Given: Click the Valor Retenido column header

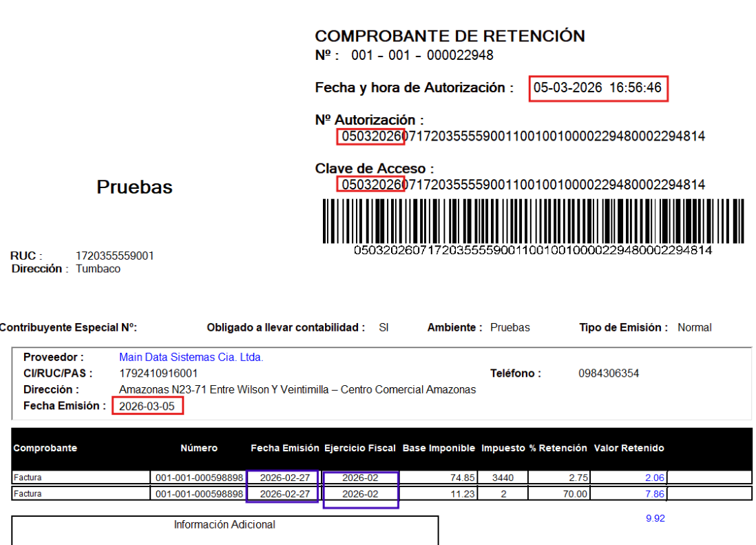Looking at the screenshot, I should click(x=629, y=449).
